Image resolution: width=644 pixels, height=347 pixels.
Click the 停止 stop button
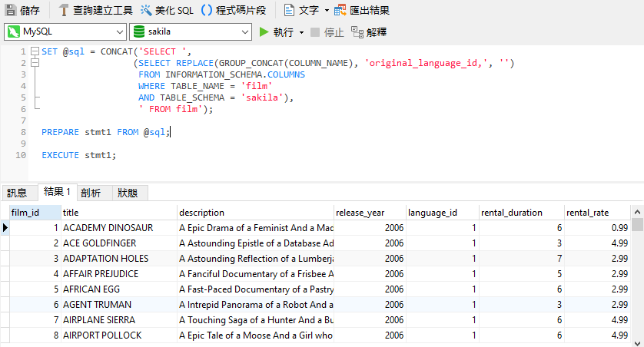pos(327,32)
